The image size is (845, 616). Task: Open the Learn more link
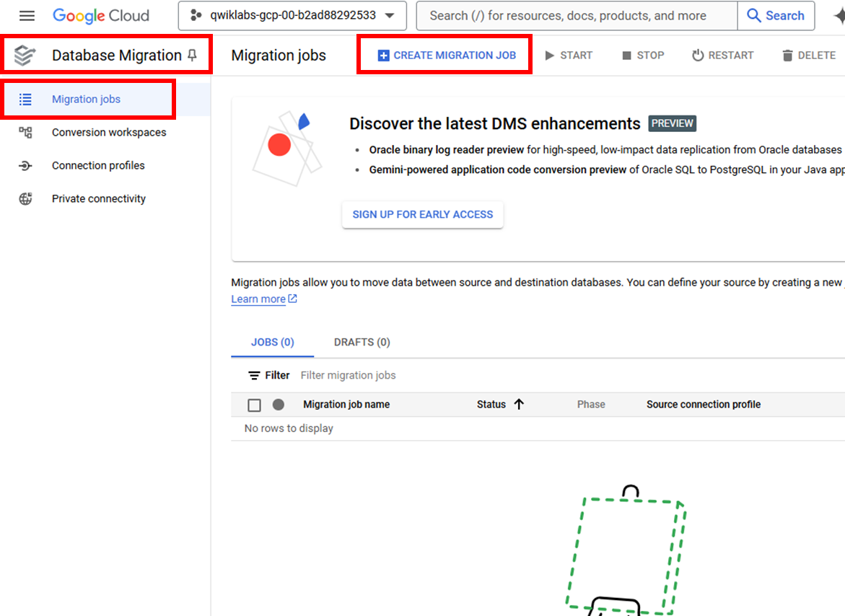coord(264,299)
